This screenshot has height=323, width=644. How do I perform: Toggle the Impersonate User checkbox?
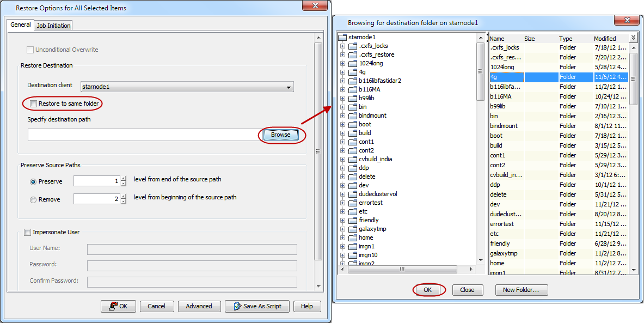click(27, 232)
